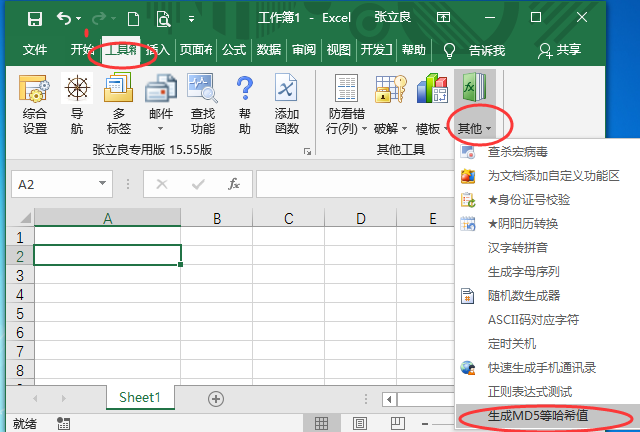Open the 数据 ribbon tab

coord(268,50)
